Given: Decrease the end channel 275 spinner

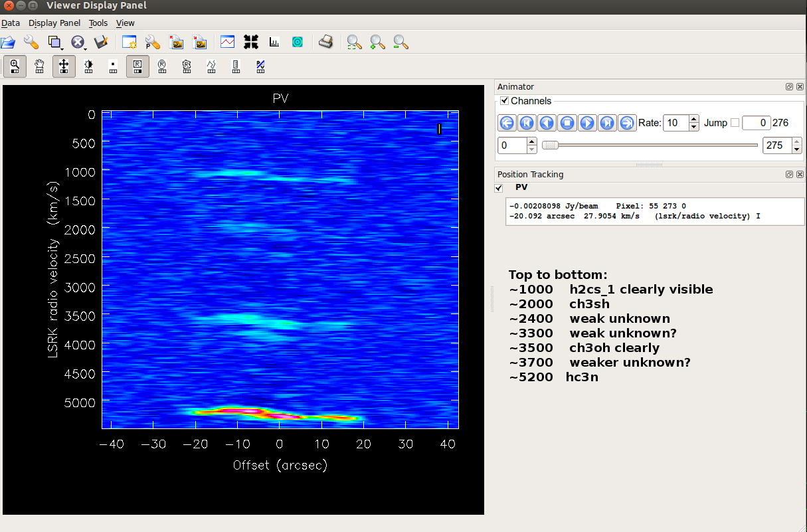Looking at the screenshot, I should tap(796, 149).
